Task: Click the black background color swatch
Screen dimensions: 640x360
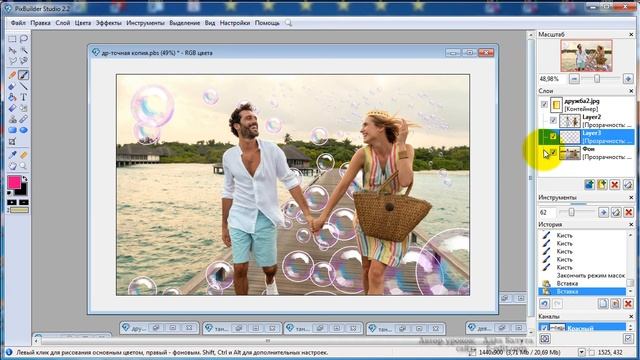Action: pyautogui.click(x=22, y=190)
